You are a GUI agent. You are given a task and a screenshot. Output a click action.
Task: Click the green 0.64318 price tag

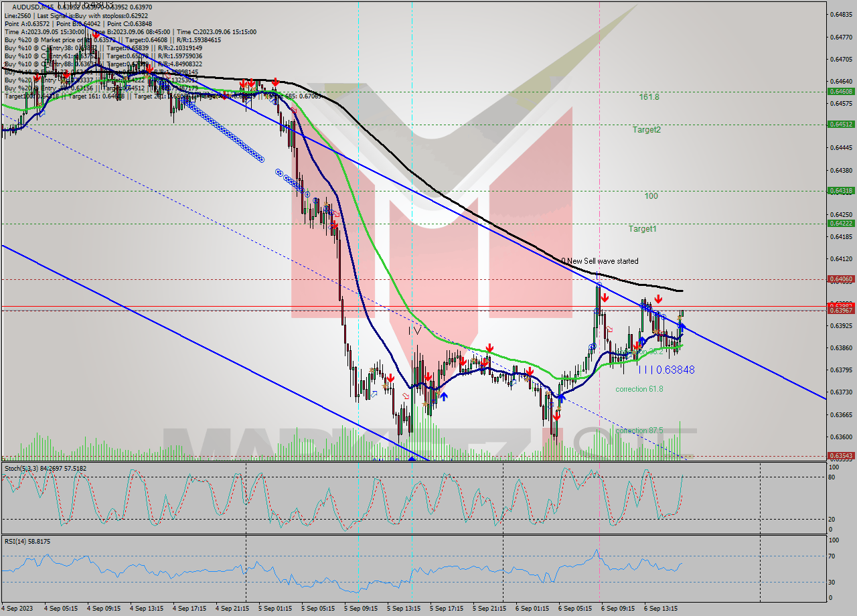coord(841,190)
